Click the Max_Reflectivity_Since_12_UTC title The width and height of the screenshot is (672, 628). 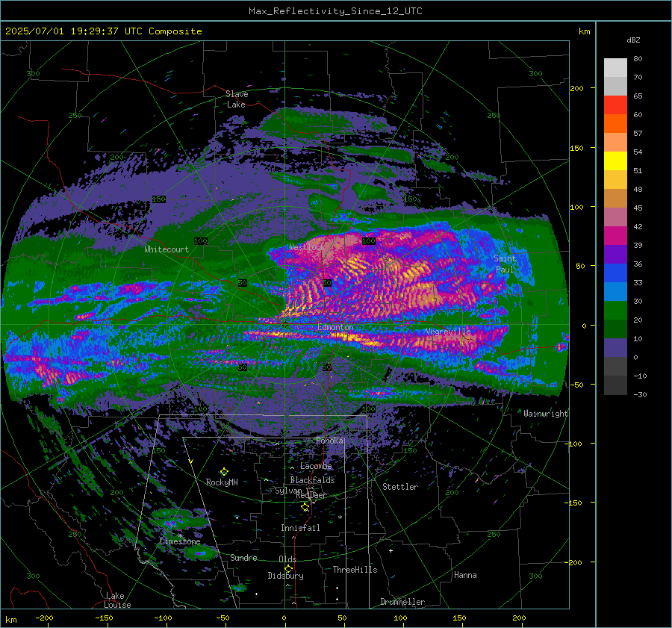coord(335,11)
